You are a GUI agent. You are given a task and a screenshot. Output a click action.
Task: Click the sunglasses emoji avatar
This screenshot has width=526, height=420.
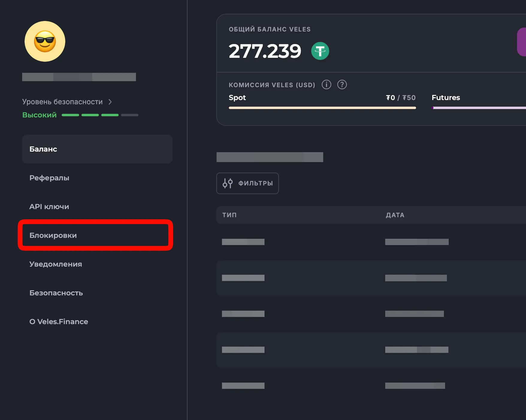[x=45, y=41]
